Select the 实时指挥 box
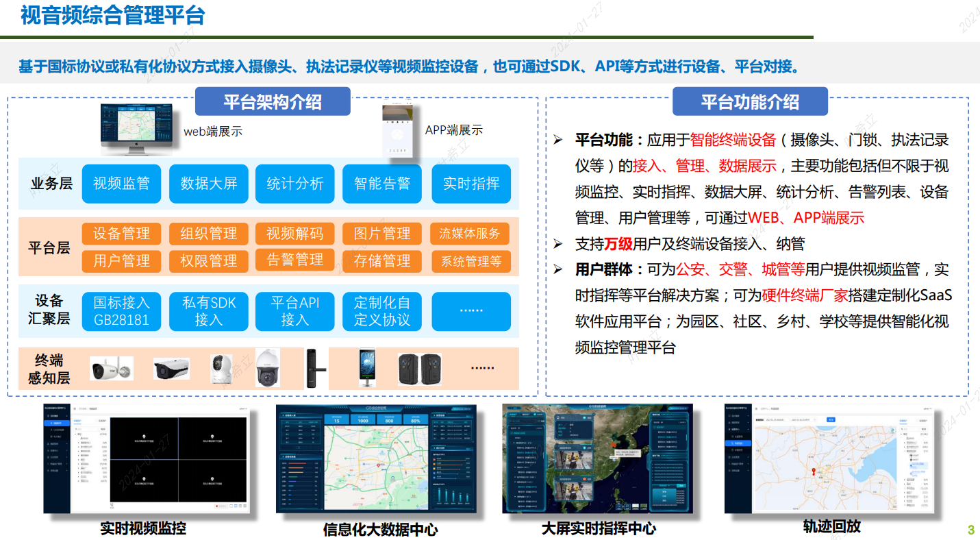This screenshot has height=540, width=980. 471,184
